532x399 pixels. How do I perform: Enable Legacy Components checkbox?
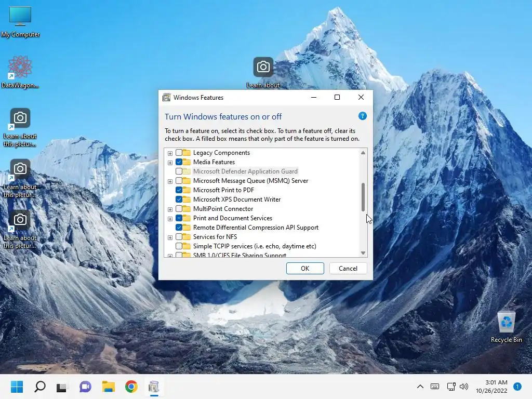[x=179, y=153]
